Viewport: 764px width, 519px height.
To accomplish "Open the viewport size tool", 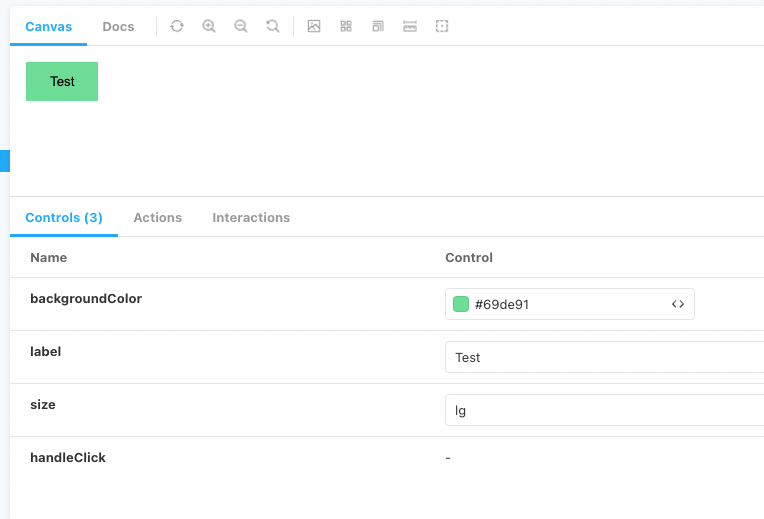I will click(378, 26).
